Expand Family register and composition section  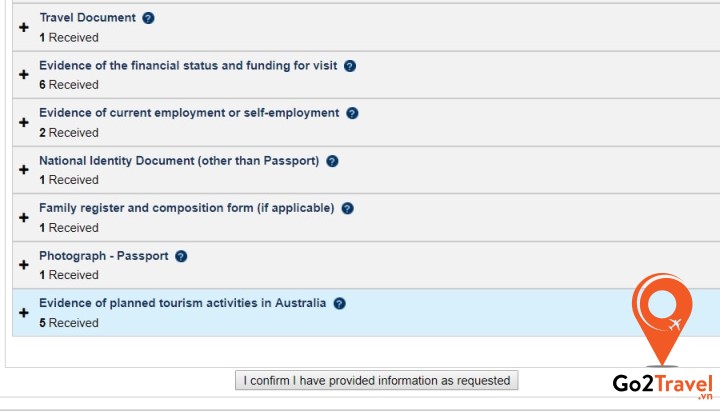click(x=24, y=218)
